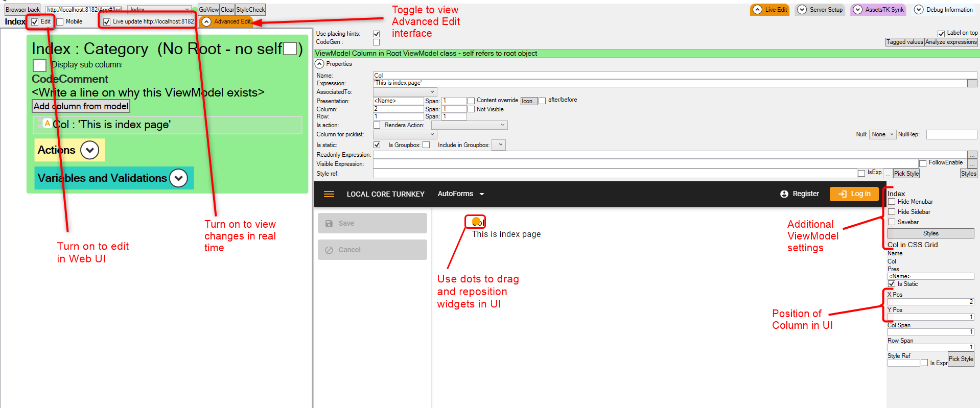980x408 pixels.
Task: Click the Register account icon
Action: (784, 194)
